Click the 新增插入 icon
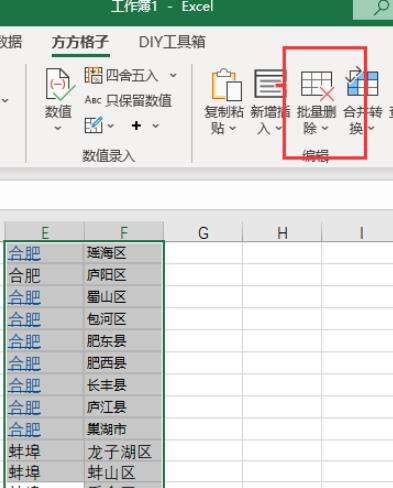Viewport: 393px width, 488px height. coord(269,83)
